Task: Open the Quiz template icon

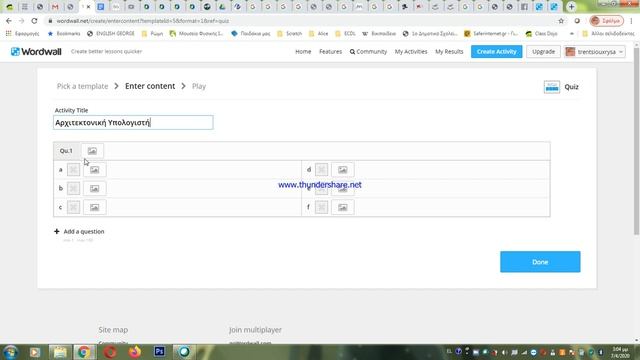Action: coord(552,87)
